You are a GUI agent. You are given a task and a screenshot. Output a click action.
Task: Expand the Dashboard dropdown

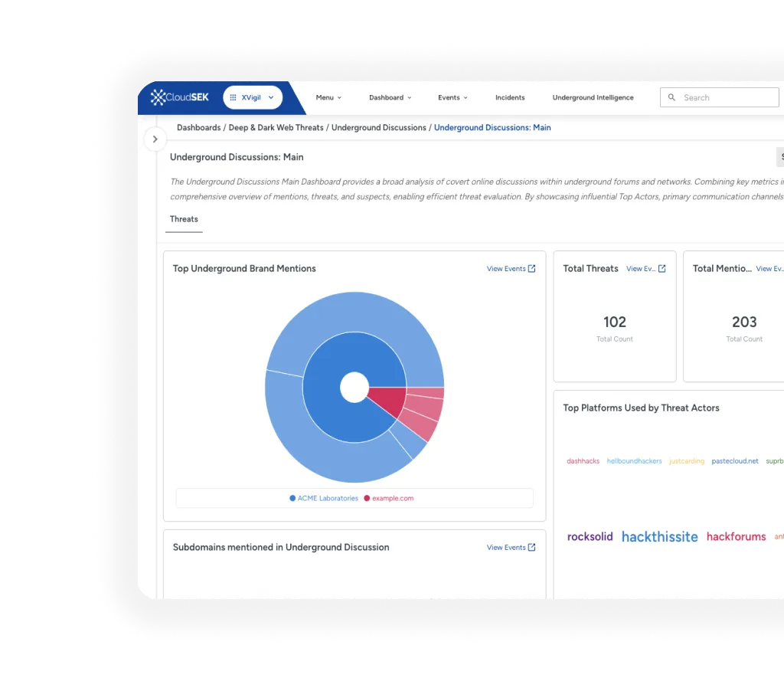click(x=390, y=97)
